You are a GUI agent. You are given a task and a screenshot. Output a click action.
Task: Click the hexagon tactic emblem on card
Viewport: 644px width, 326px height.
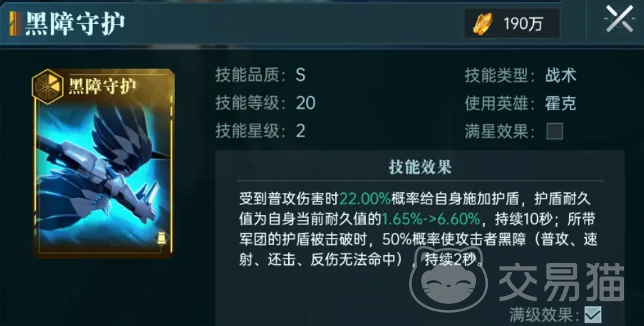[47, 87]
